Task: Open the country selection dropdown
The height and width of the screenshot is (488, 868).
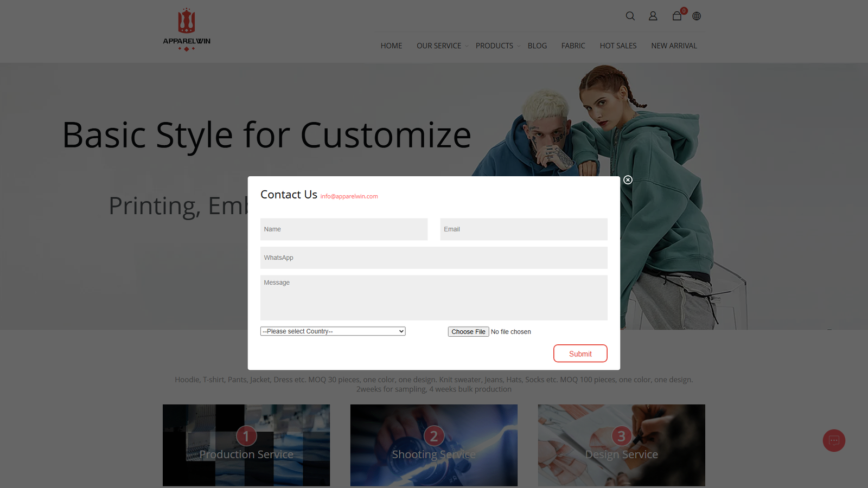Action: click(333, 331)
